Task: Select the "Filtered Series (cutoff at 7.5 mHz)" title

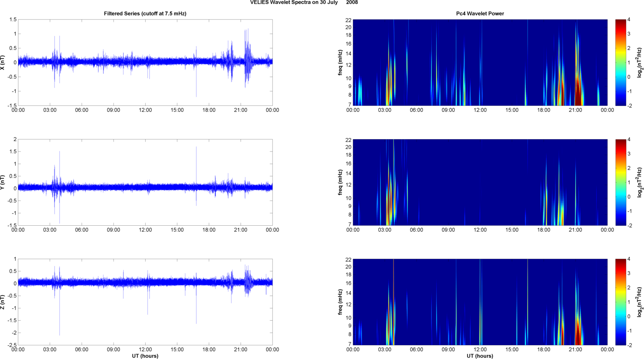Action: tap(145, 13)
